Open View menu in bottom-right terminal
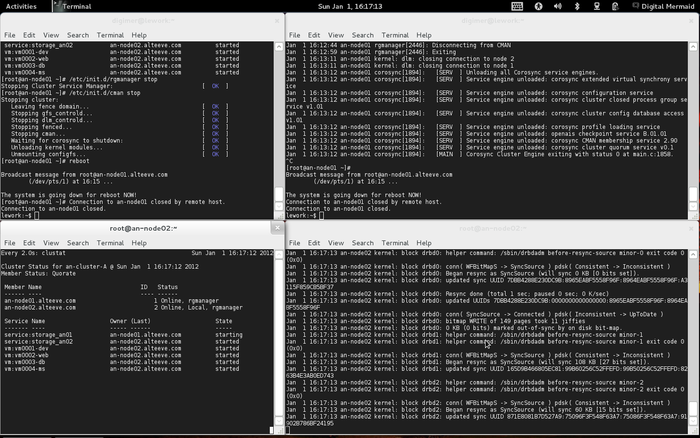 (335, 241)
